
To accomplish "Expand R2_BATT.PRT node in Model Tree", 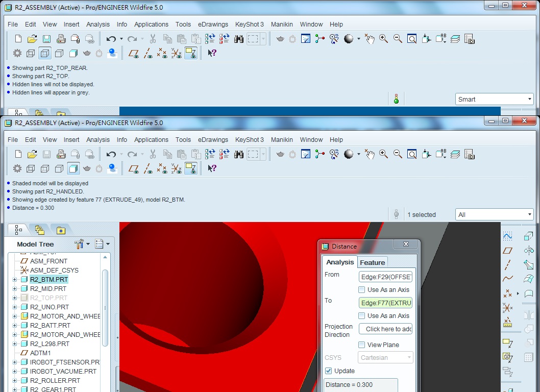I will [x=14, y=325].
